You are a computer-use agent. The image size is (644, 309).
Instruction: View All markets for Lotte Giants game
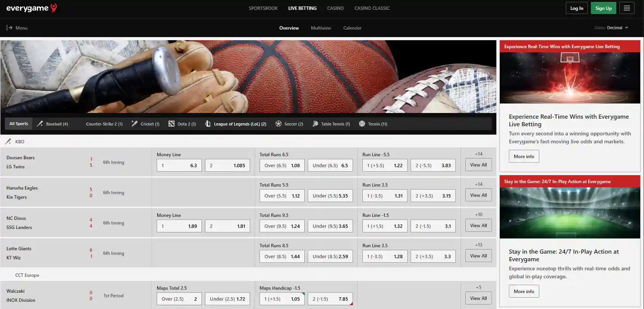(x=479, y=256)
